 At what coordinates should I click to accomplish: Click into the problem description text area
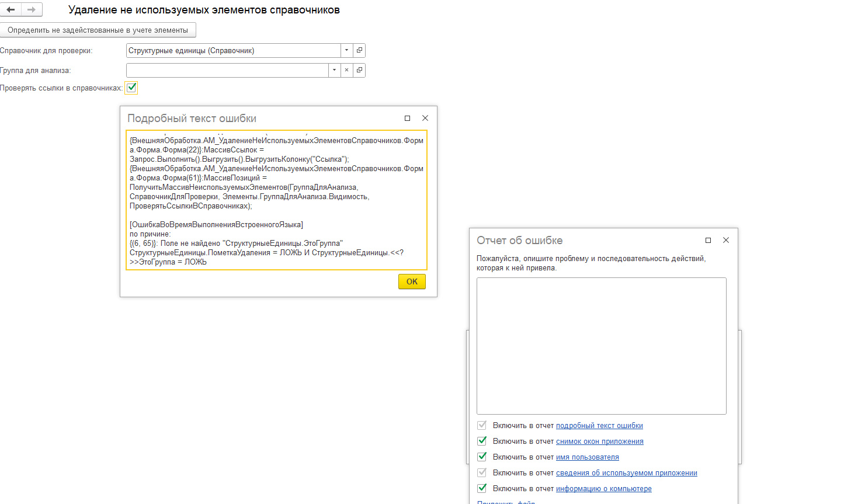(x=601, y=346)
